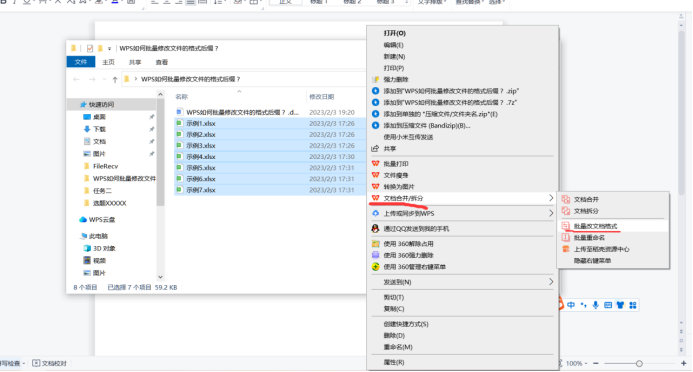The image size is (693, 372).
Task: Choose 添加到单独的 压缩文件/文件夹名.zip
Action: [440, 114]
